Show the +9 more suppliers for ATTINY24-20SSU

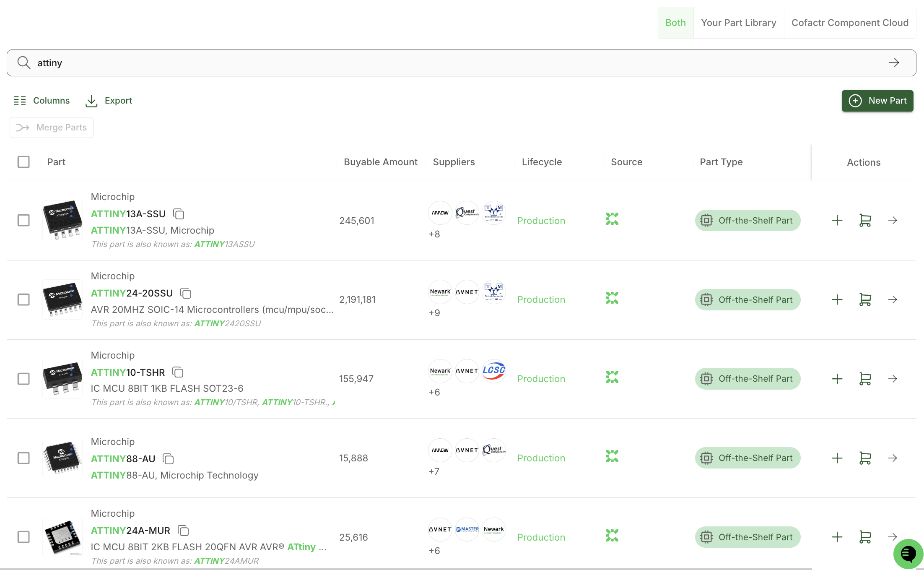point(434,313)
